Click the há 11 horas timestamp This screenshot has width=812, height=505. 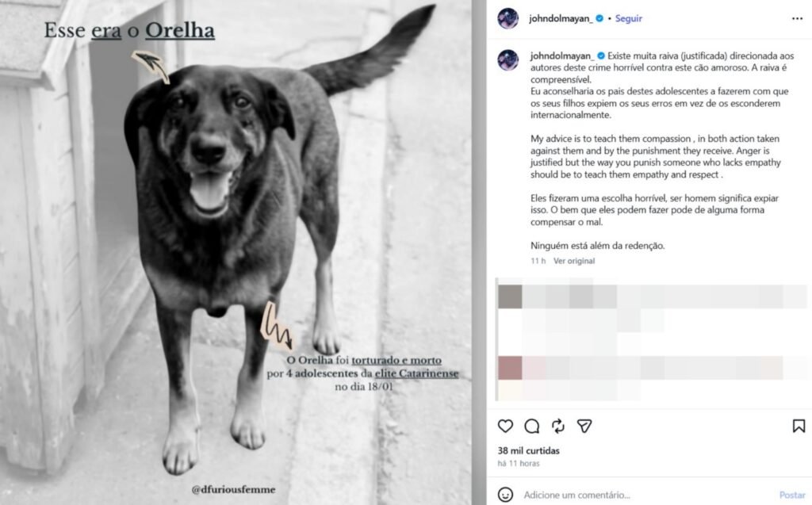click(519, 463)
